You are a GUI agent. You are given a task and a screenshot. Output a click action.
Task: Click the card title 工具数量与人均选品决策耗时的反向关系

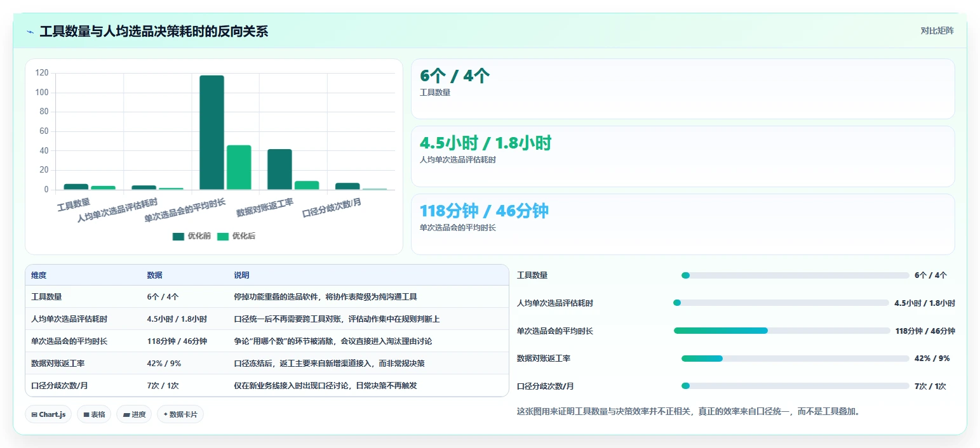pyautogui.click(x=154, y=32)
